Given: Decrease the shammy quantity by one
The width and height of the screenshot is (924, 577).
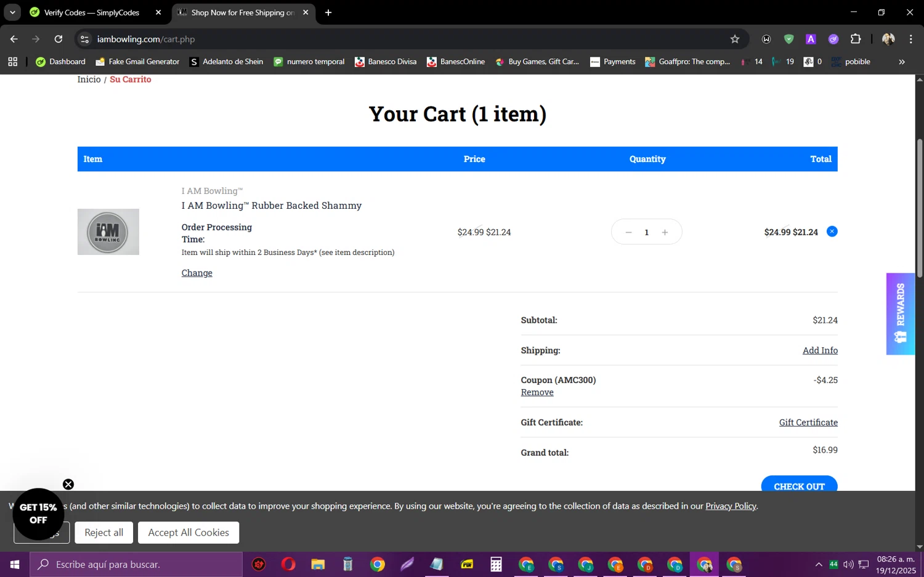Looking at the screenshot, I should (x=628, y=232).
